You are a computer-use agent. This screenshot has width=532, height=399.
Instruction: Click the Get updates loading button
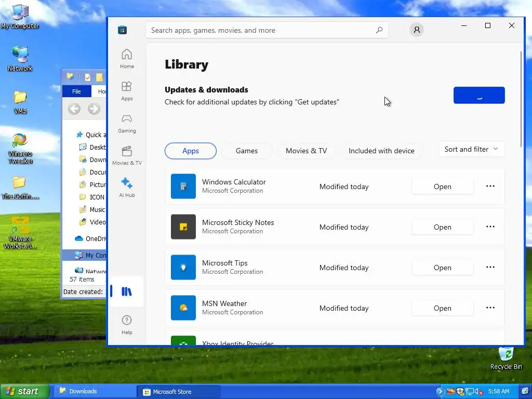click(478, 96)
